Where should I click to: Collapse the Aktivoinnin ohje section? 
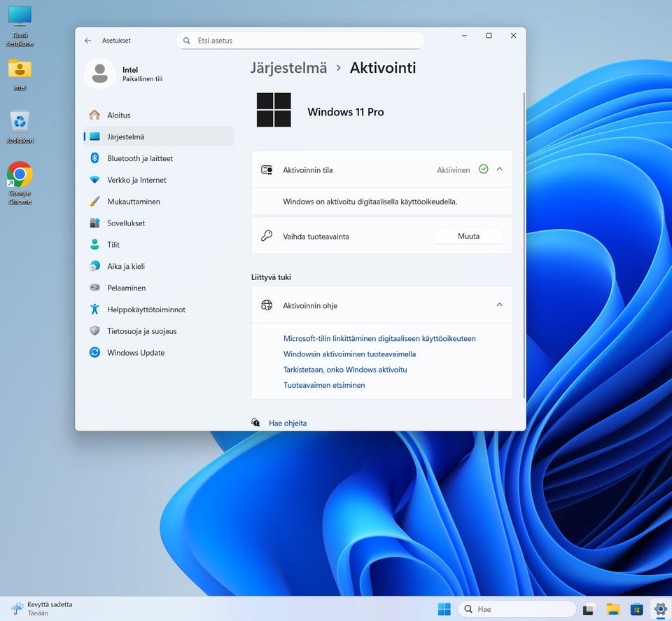pyautogui.click(x=500, y=305)
